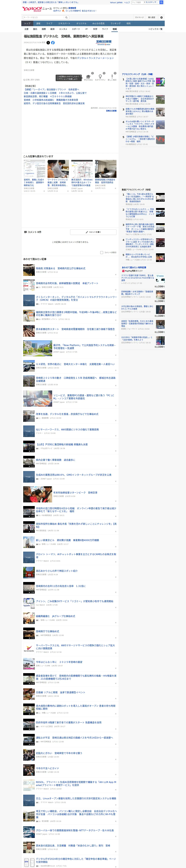
Task: Dismiss the 東京消防庁、Windows用PDF card
Action: [x=92, y=191]
